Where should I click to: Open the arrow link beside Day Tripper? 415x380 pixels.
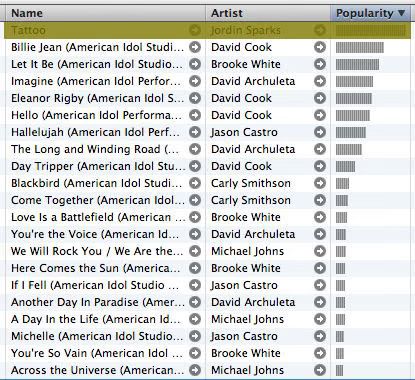195,166
